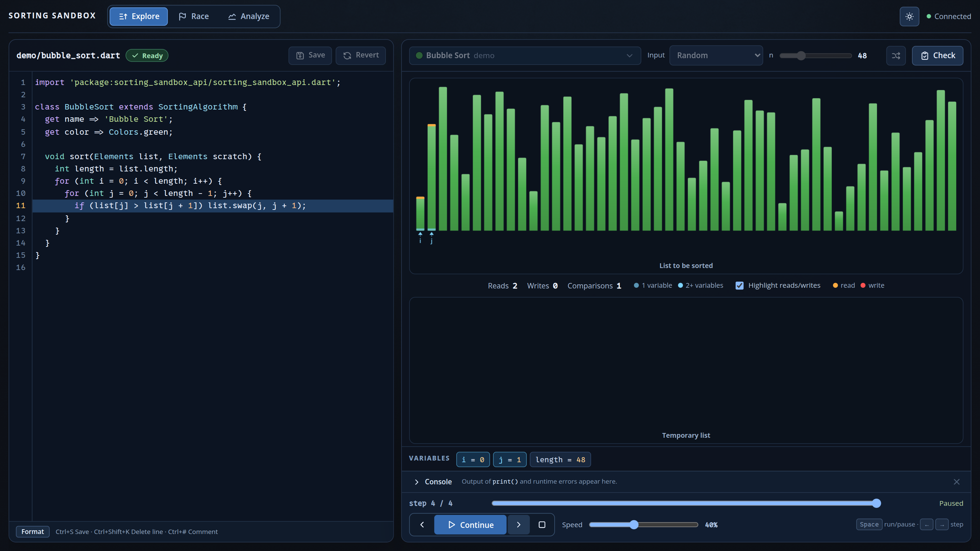Click the Temporary list panel area
Viewport: 980px width, 551px height.
(x=686, y=370)
